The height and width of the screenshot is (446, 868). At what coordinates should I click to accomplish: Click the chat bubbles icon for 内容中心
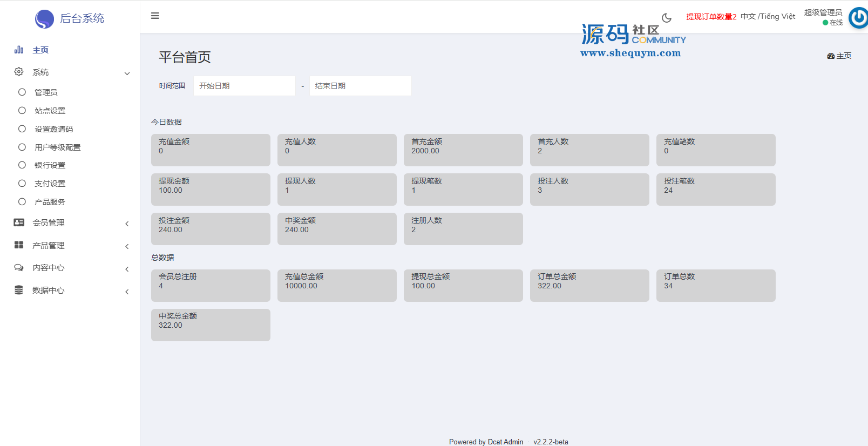19,268
